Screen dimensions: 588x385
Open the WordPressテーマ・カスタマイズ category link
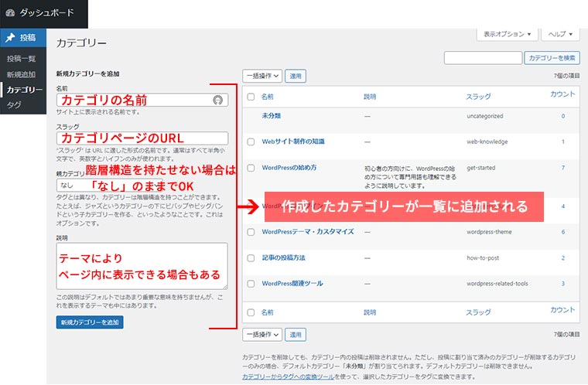click(x=308, y=232)
